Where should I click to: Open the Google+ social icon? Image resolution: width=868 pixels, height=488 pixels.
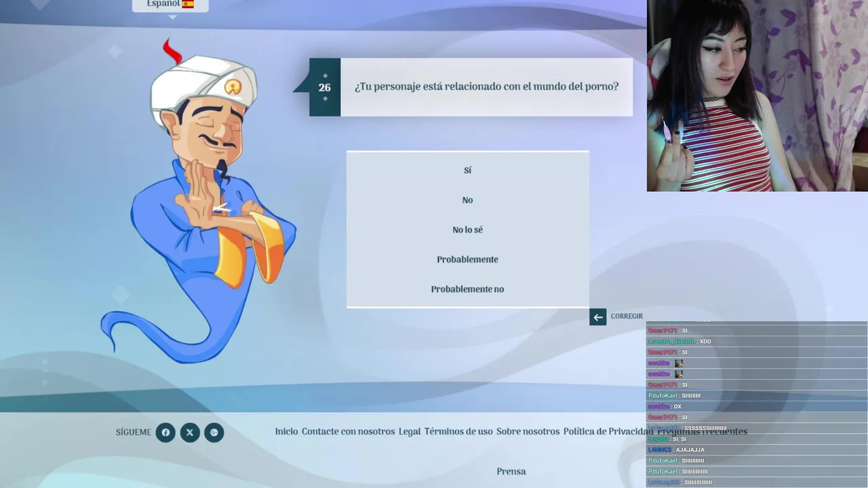(x=214, y=432)
